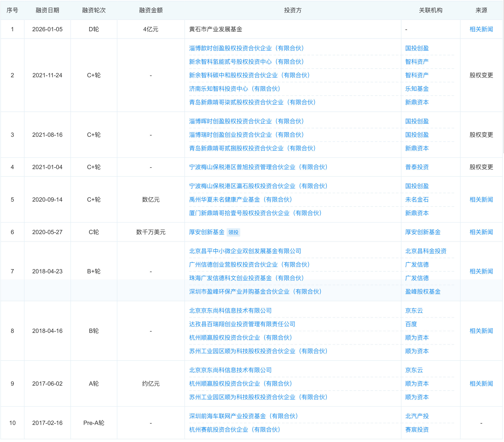Image resolution: width=504 pixels, height=442 pixels.
Task: Click the 京东云 affiliated institution link
Action: [414, 311]
